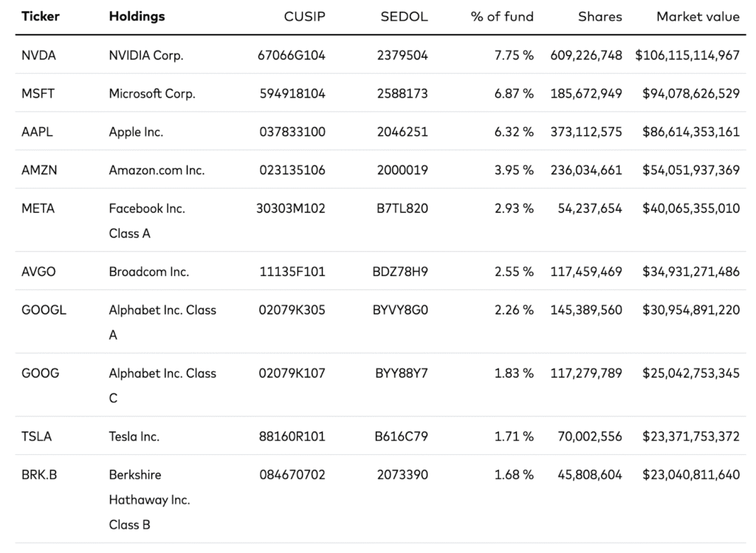Click NVIDIA's market value $106,115,114,967

(x=687, y=55)
